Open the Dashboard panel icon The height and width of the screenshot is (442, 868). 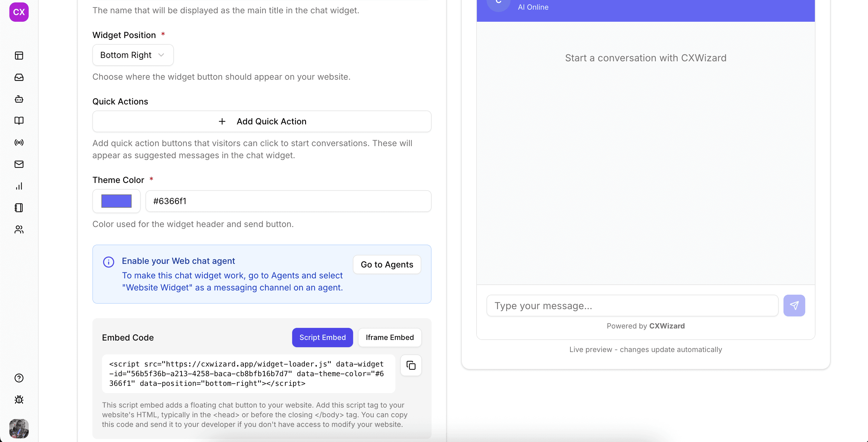[19, 56]
